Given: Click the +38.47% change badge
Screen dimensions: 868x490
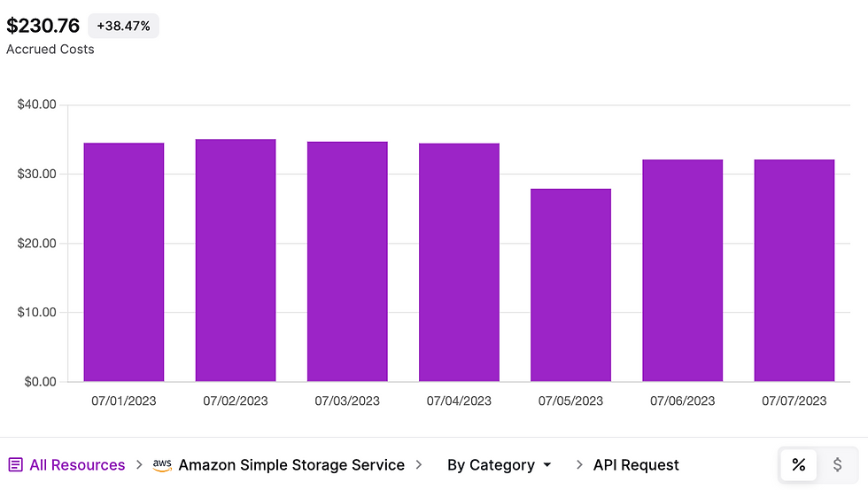Looking at the screenshot, I should [123, 26].
